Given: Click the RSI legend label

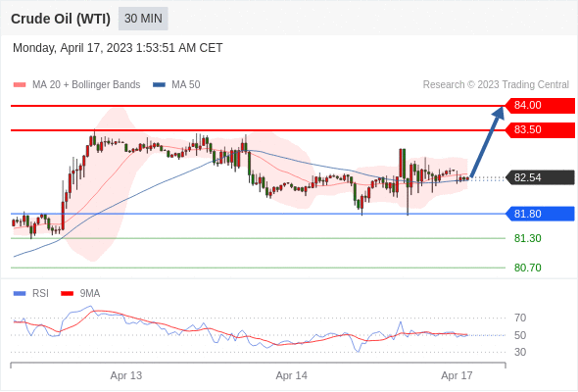Looking at the screenshot, I should pos(40,294).
